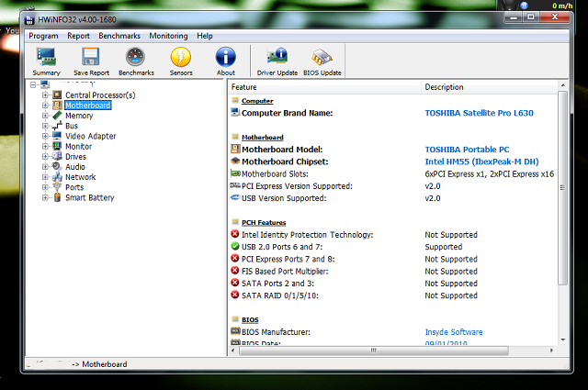
Task: Click the FIS Based Port Multiplier: row
Action: pos(392,271)
